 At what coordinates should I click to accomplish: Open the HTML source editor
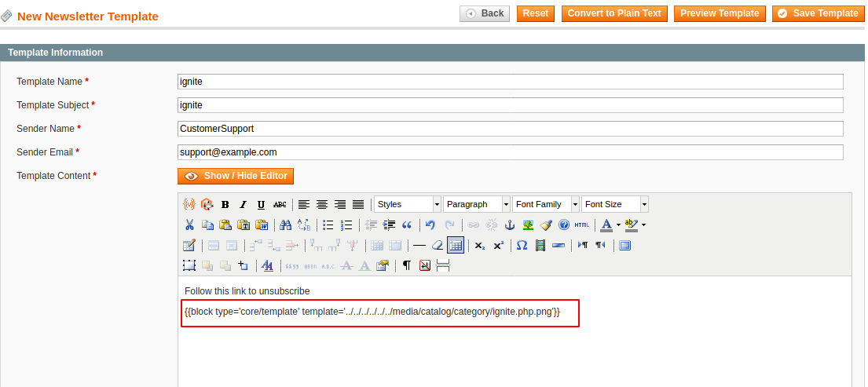pyautogui.click(x=582, y=225)
